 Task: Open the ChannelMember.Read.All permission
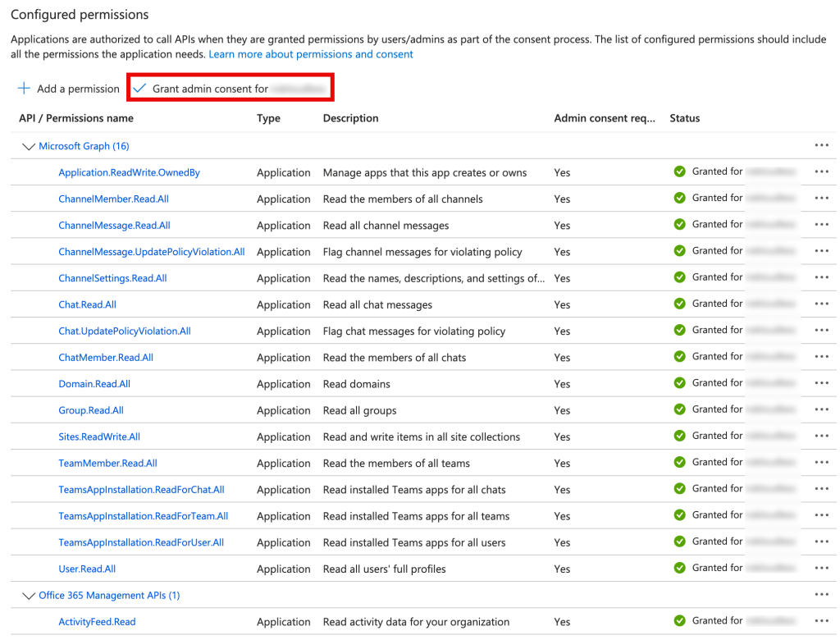(x=113, y=199)
